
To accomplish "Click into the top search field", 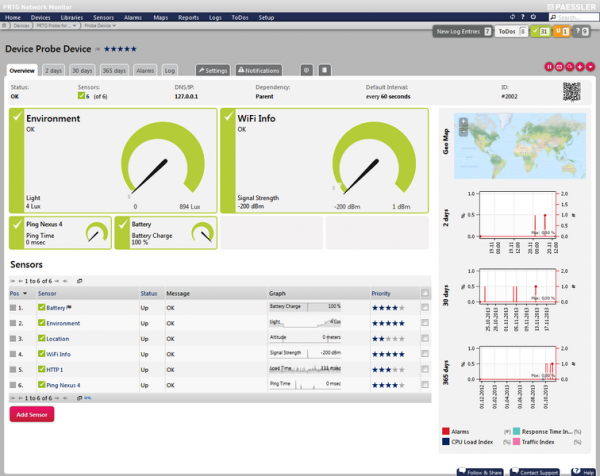I will pyautogui.click(x=573, y=17).
